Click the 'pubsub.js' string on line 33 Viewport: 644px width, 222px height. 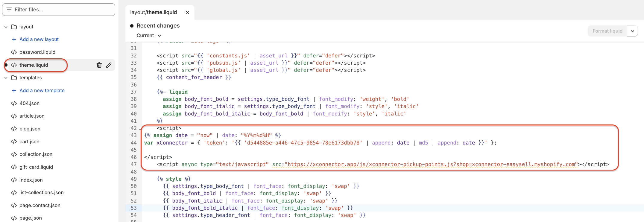point(224,63)
